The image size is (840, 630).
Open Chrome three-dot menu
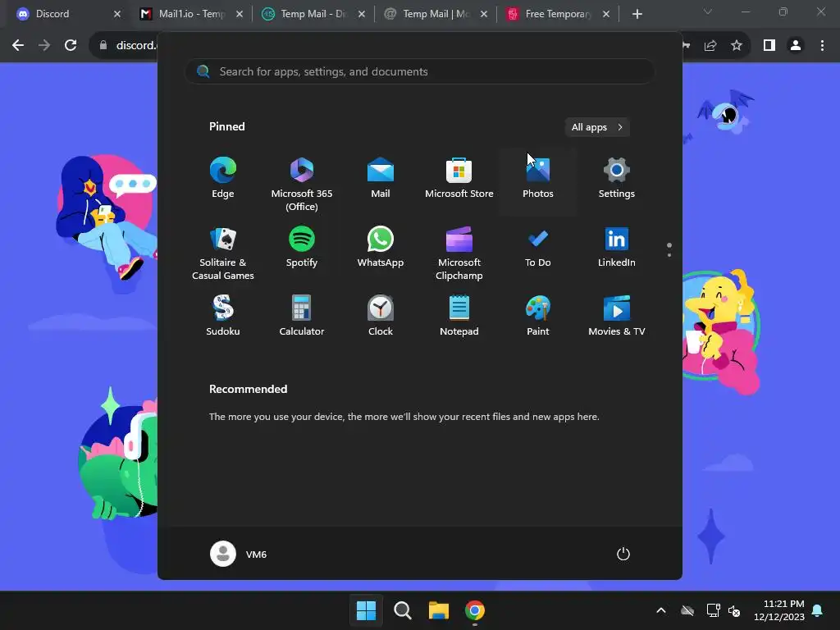(x=822, y=46)
